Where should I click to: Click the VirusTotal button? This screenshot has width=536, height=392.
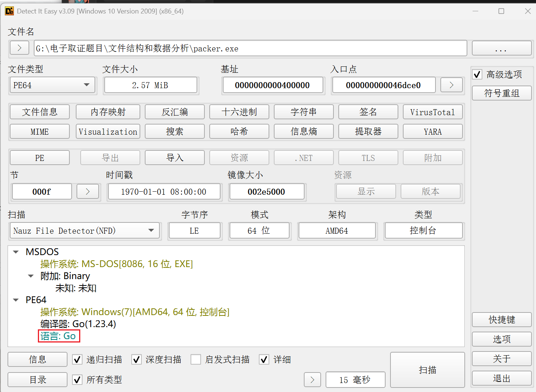point(432,112)
